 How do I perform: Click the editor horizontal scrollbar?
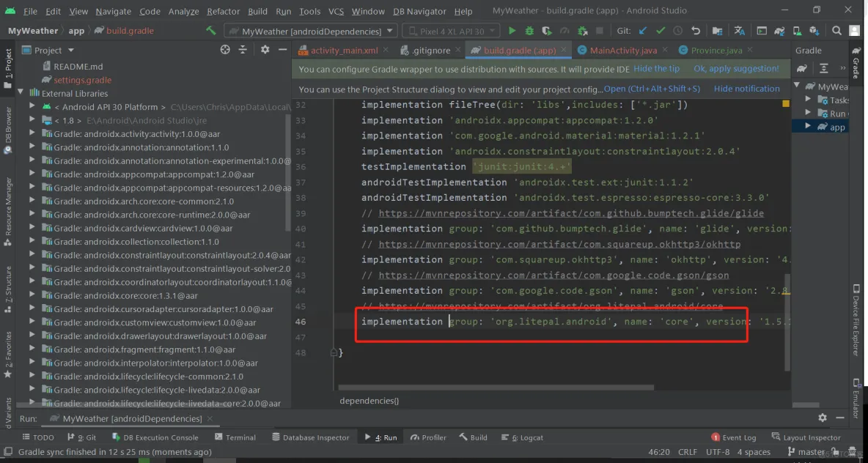point(496,388)
